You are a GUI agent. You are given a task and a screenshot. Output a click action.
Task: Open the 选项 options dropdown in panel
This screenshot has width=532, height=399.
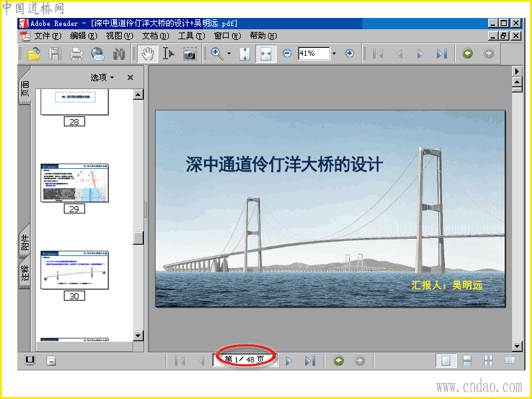click(102, 77)
